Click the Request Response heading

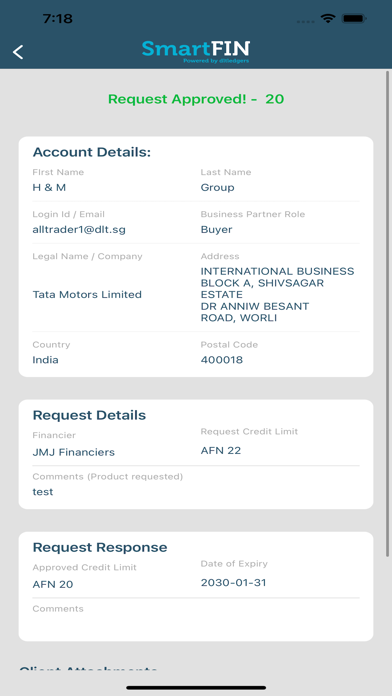[100, 547]
